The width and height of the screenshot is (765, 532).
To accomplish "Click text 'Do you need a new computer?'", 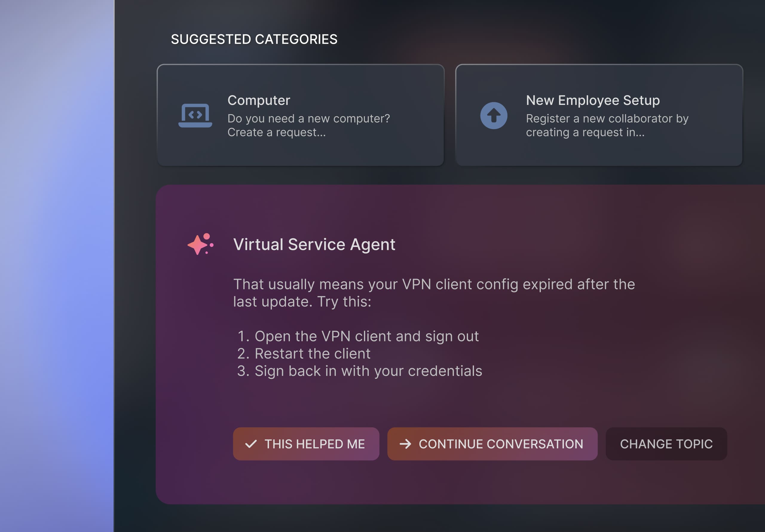I will click(308, 118).
